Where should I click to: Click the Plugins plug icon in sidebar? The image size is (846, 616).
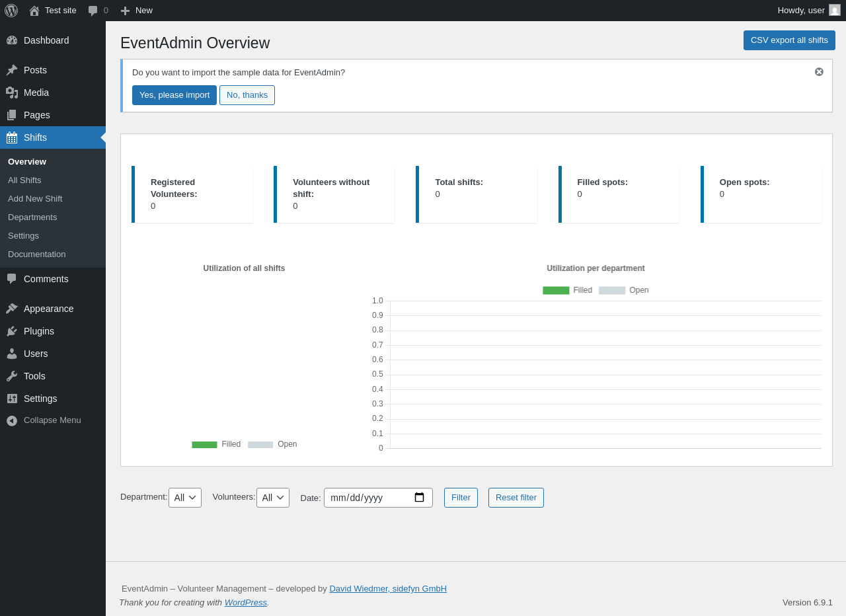tap(12, 331)
